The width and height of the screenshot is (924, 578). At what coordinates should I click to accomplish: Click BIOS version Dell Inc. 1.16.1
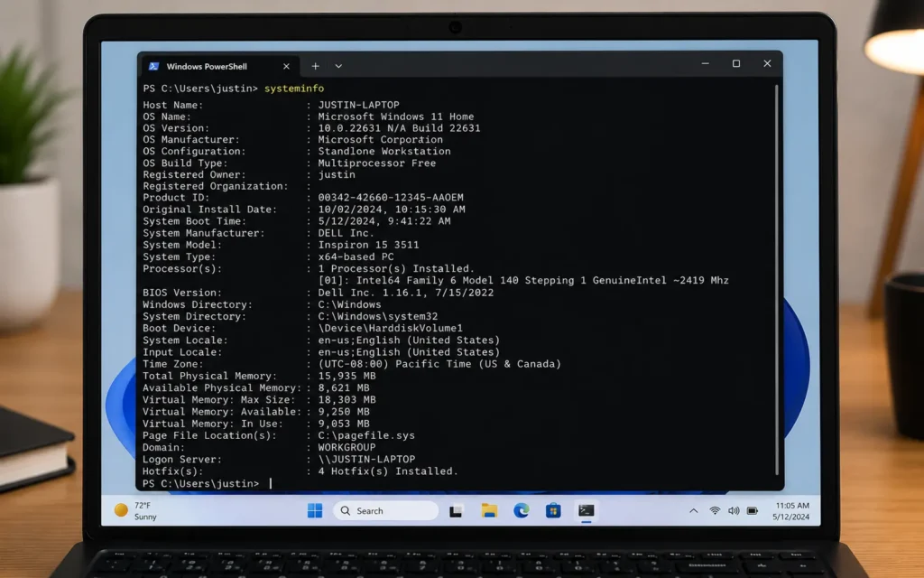(x=406, y=293)
